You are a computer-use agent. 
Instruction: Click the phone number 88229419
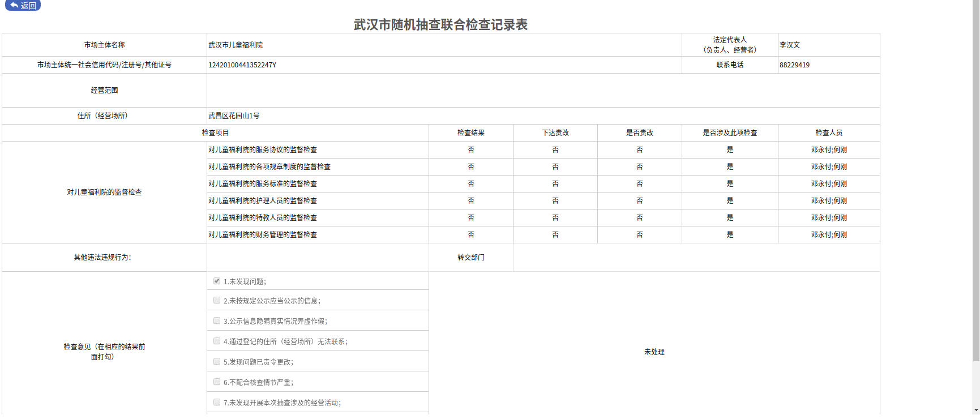pos(794,65)
